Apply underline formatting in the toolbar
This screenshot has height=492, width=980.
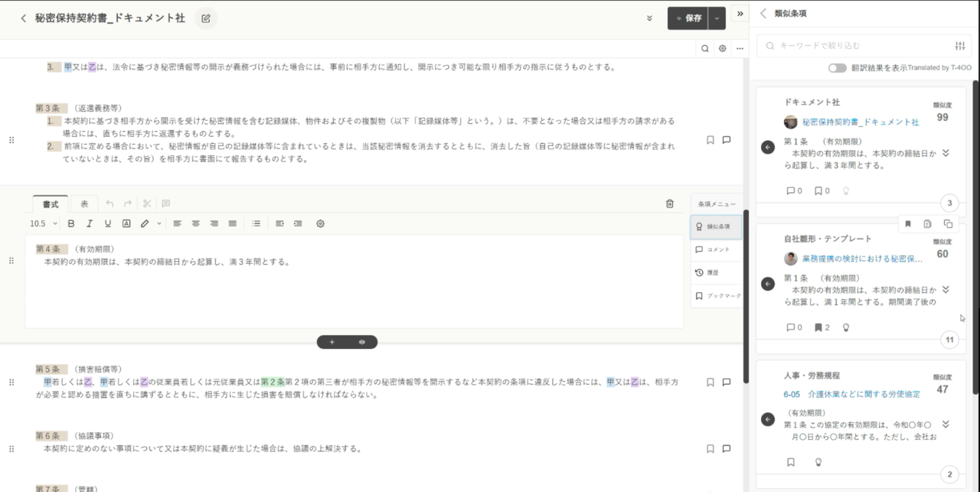pyautogui.click(x=107, y=223)
